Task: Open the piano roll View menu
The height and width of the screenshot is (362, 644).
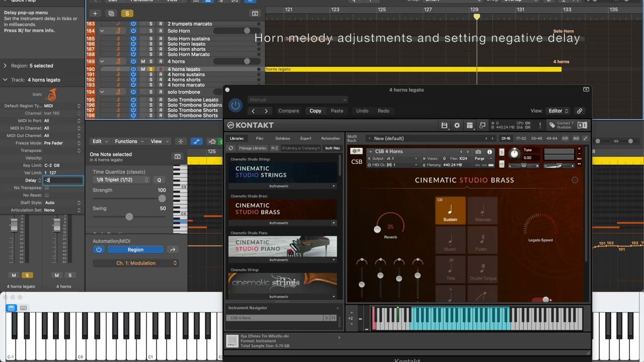Action: tap(158, 141)
